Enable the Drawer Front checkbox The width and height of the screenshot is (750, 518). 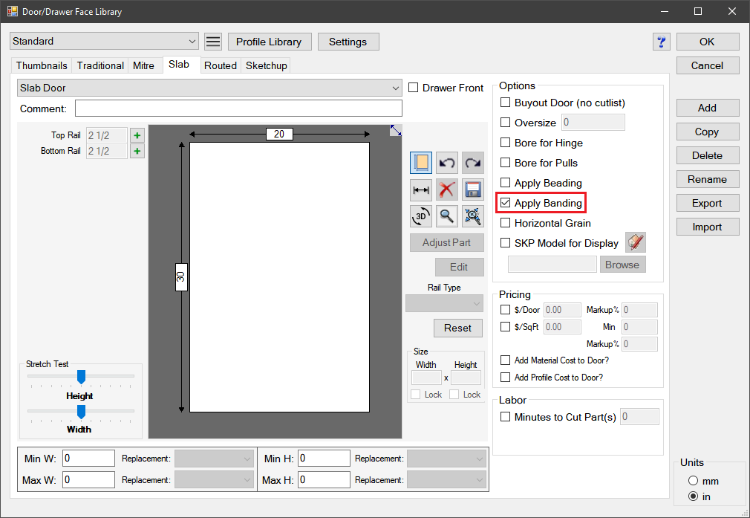tap(414, 88)
